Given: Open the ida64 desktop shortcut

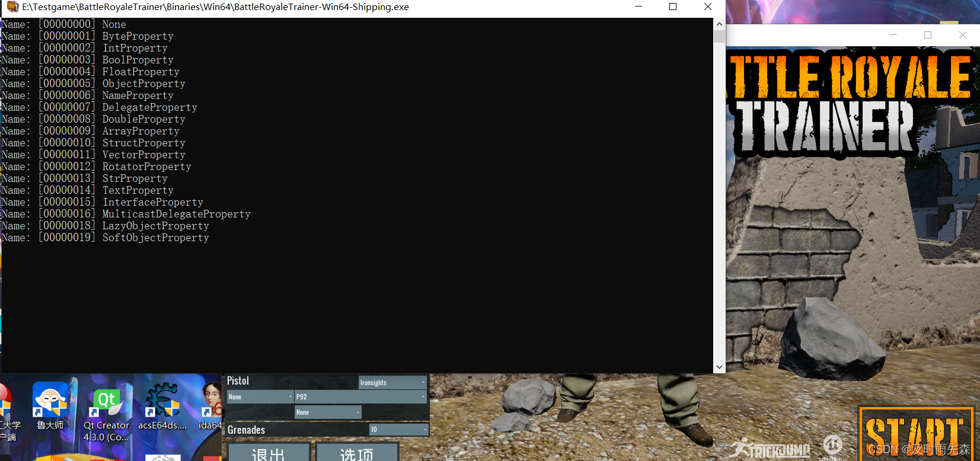Looking at the screenshot, I should click(210, 406).
